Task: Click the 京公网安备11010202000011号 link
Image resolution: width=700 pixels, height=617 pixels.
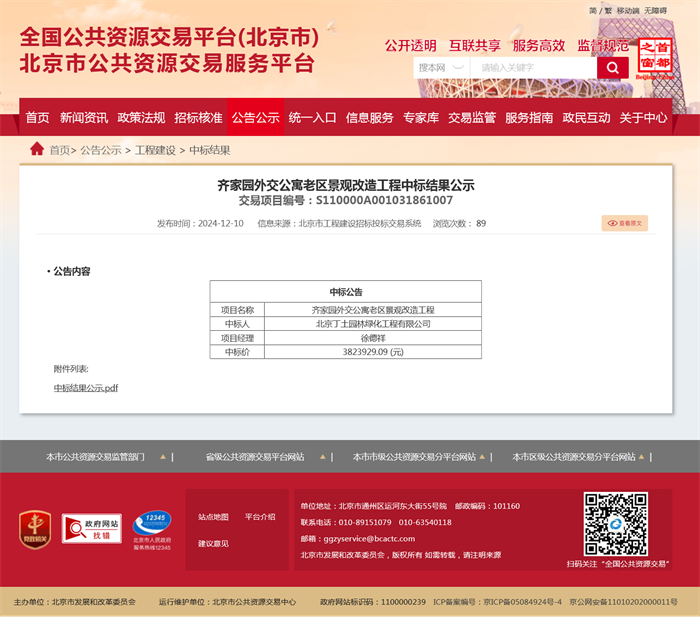Action: 623,602
